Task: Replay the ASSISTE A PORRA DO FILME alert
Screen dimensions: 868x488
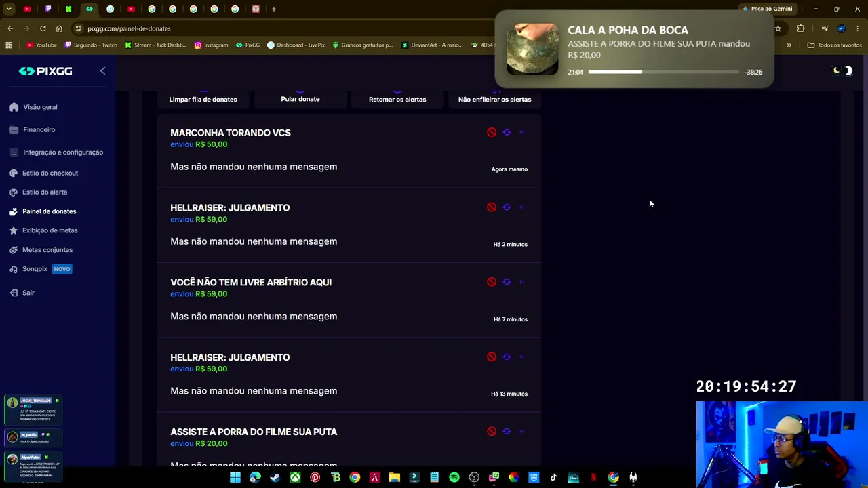Action: 507,431
